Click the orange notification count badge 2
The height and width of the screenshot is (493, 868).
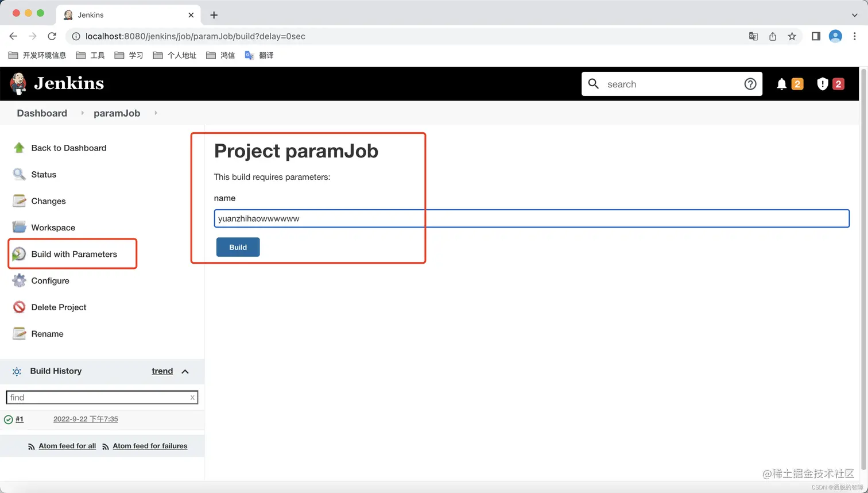pyautogui.click(x=797, y=84)
